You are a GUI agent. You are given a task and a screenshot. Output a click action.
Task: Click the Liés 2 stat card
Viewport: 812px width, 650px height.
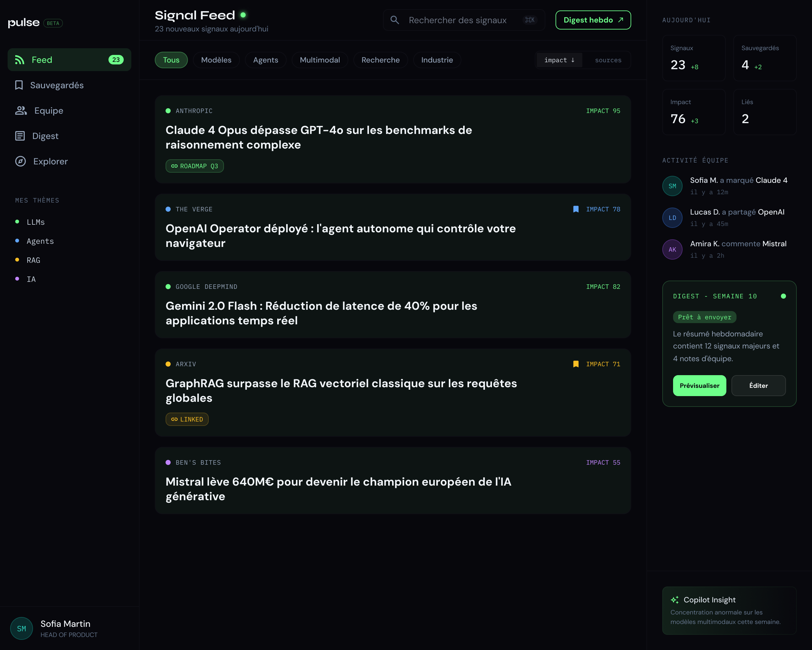click(765, 112)
